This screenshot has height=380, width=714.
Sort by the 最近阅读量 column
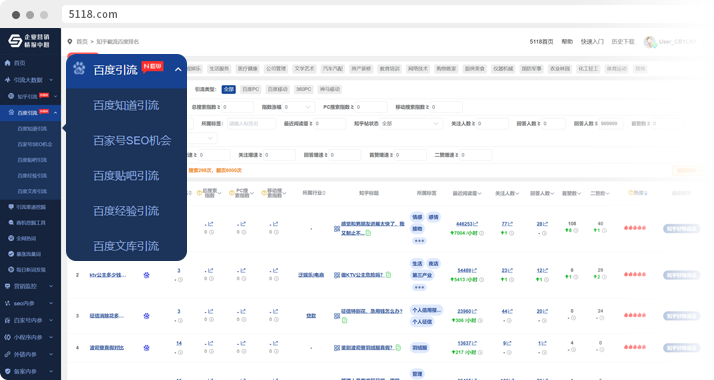pyautogui.click(x=467, y=193)
